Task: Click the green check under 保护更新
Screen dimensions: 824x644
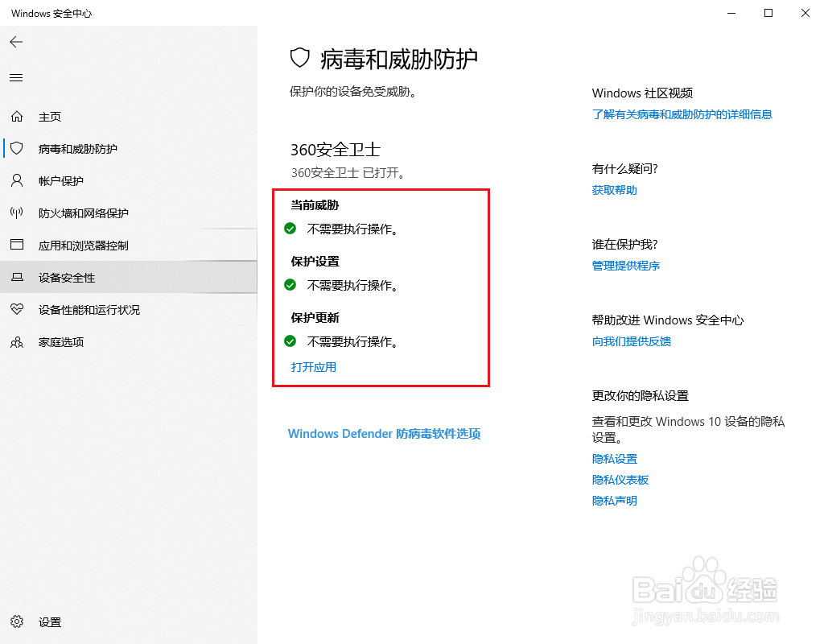Action: [x=290, y=341]
